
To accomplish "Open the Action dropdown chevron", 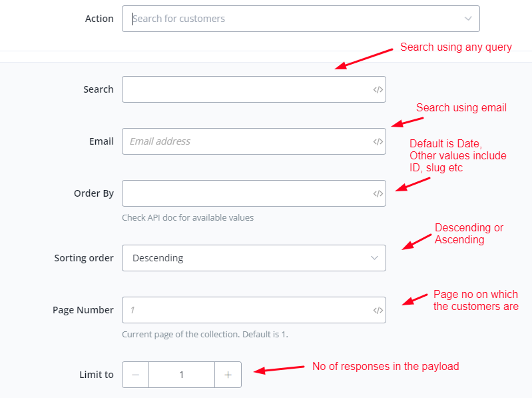I will pyautogui.click(x=468, y=19).
